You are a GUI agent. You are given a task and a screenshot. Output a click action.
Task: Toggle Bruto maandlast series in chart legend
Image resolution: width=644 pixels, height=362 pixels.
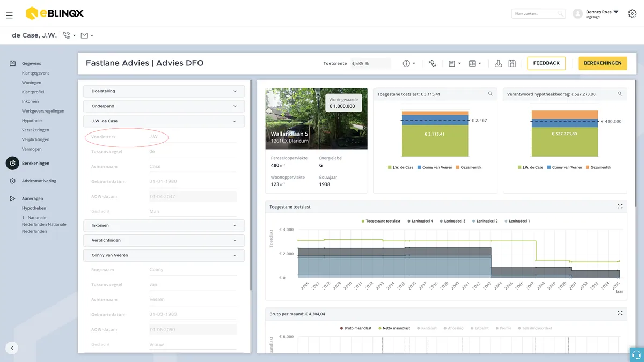356,328
